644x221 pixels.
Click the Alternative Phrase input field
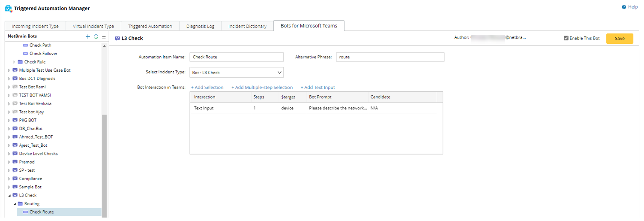[389, 57]
